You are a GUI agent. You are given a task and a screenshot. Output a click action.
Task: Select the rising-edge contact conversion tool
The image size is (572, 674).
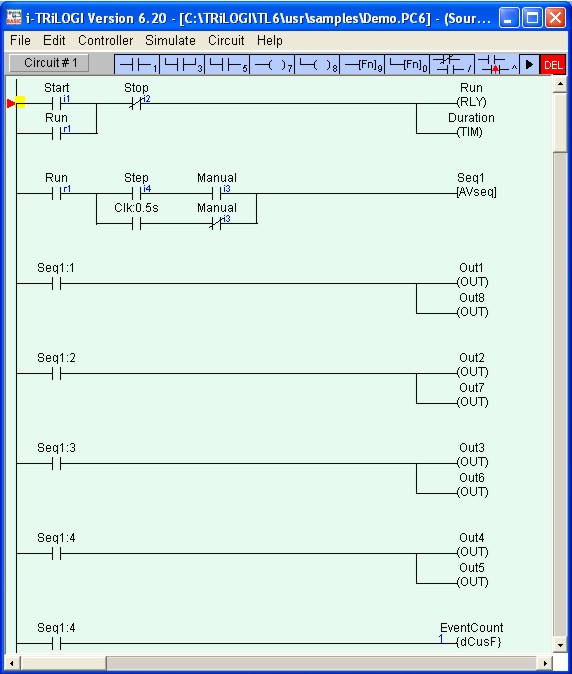[497, 65]
